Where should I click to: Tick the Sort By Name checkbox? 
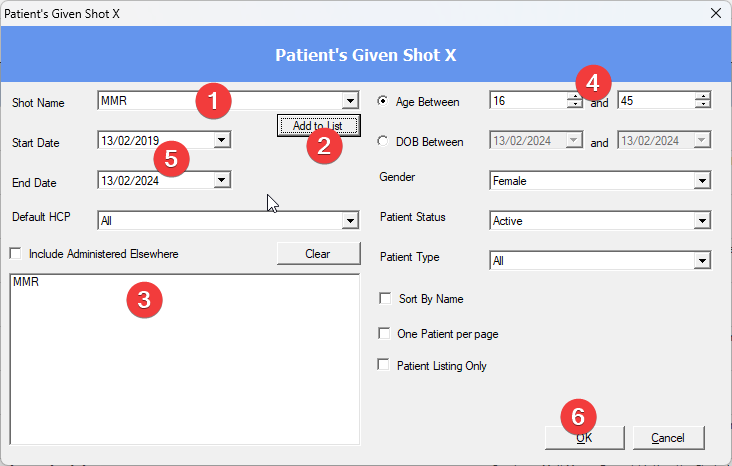(x=385, y=298)
